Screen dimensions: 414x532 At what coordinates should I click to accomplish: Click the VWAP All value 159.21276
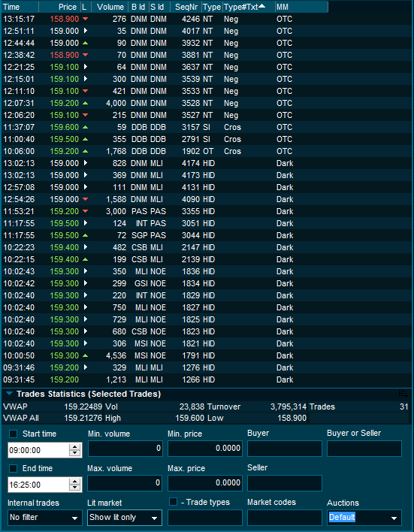click(83, 418)
